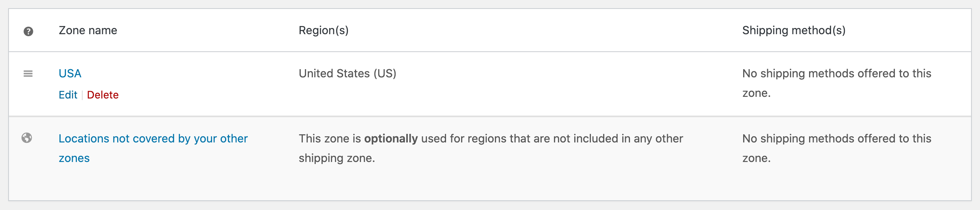Open the USA shipping zone

pos(70,74)
